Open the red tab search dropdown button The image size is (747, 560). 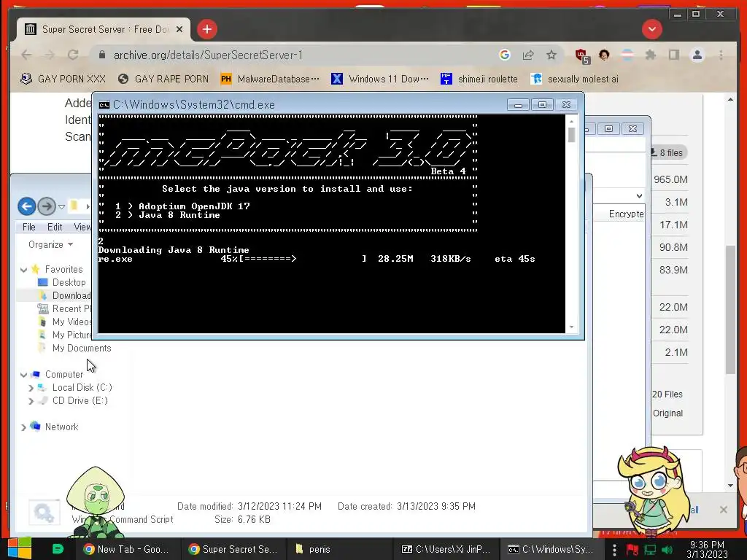[651, 29]
